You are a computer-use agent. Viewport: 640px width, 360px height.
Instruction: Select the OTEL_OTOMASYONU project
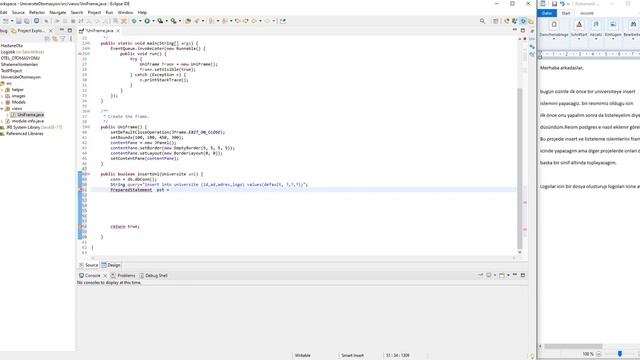[x=20, y=58]
